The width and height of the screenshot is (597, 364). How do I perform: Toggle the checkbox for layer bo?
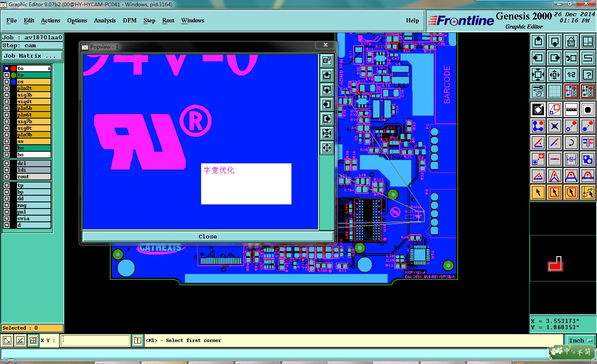[x=7, y=155]
